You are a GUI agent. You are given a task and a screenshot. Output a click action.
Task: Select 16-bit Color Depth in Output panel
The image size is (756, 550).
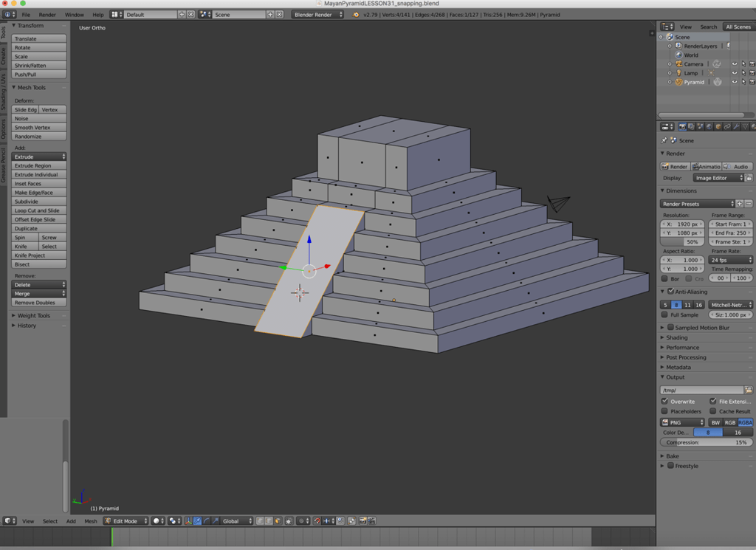tap(737, 433)
